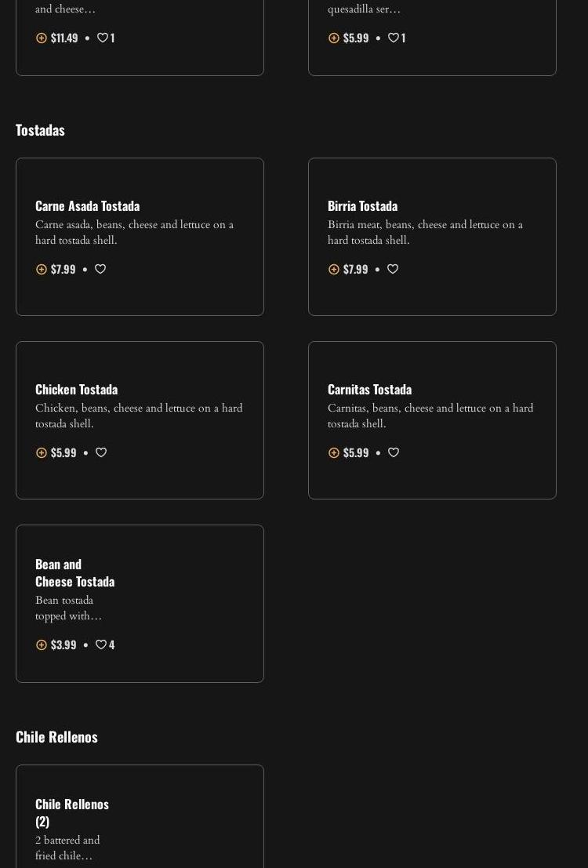Click plus icon beside $11.49 price
The image size is (588, 868).
[x=42, y=38]
